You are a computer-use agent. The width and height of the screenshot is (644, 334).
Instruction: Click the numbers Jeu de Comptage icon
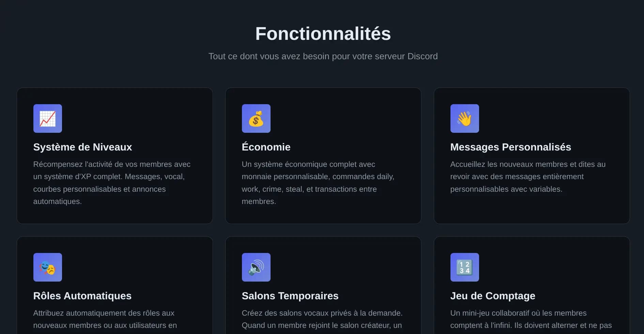click(465, 267)
